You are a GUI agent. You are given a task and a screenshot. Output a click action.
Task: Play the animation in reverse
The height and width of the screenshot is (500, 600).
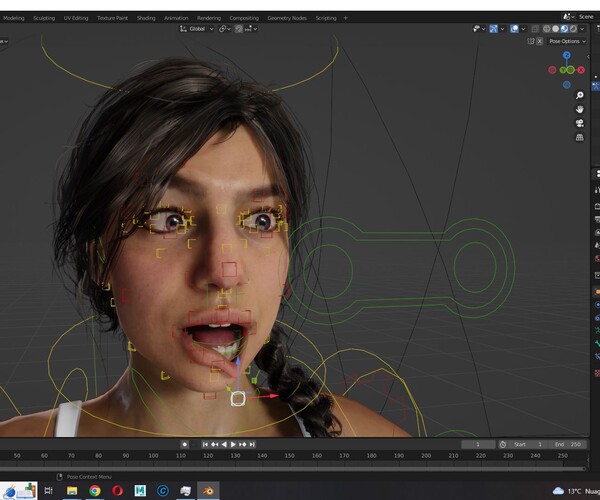click(x=224, y=444)
